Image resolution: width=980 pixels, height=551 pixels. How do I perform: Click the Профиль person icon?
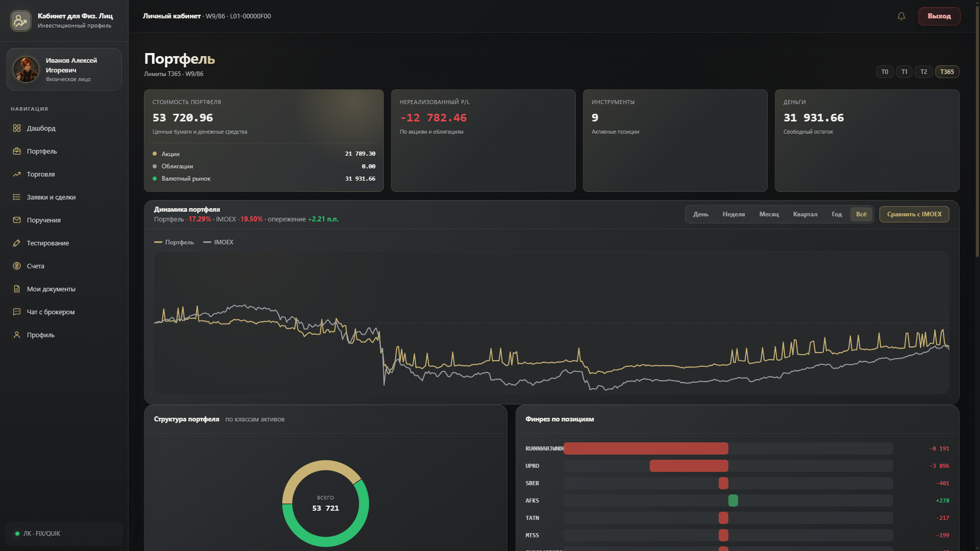click(x=17, y=335)
